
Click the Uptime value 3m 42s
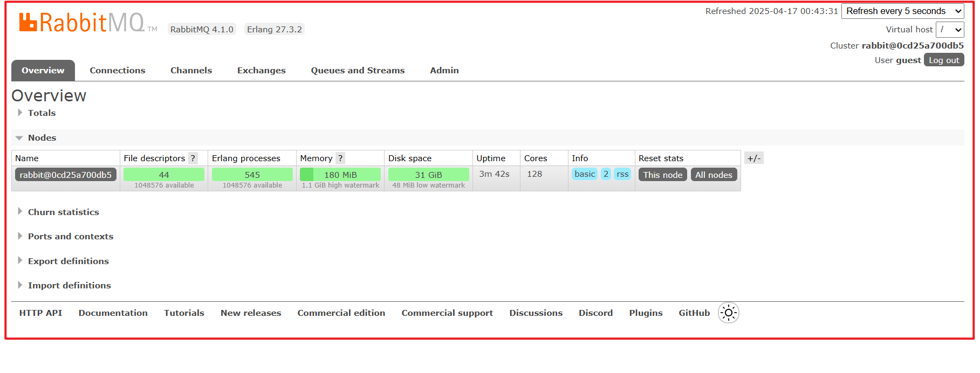click(494, 174)
